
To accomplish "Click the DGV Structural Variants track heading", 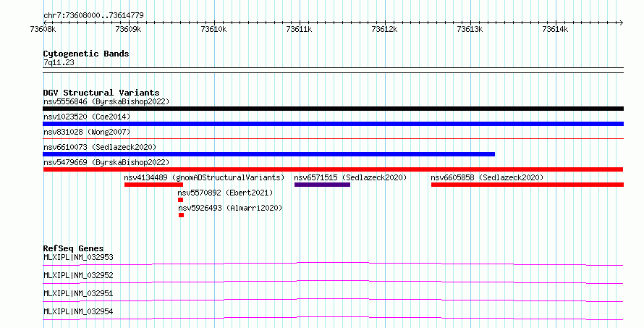I will click(101, 93).
